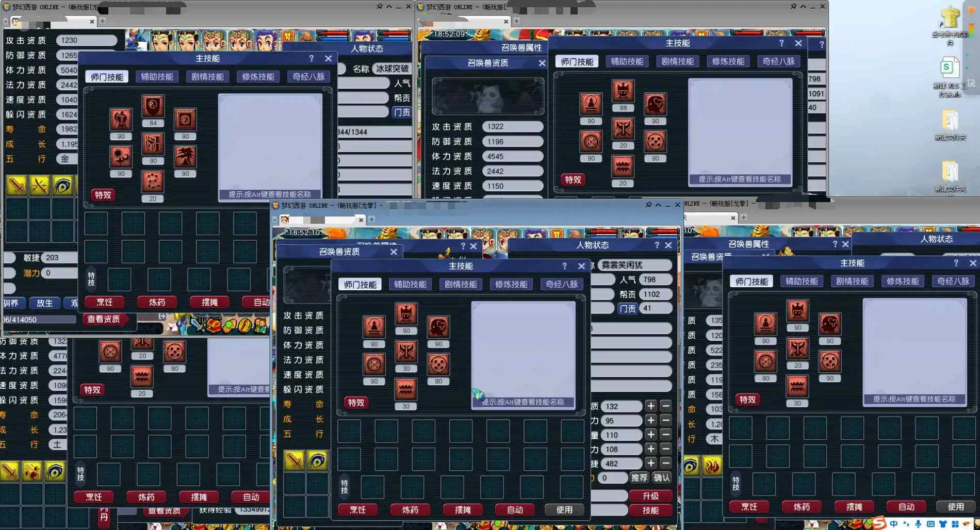
Task: Click 摆摊 button in bottom-right window
Action: [854, 506]
